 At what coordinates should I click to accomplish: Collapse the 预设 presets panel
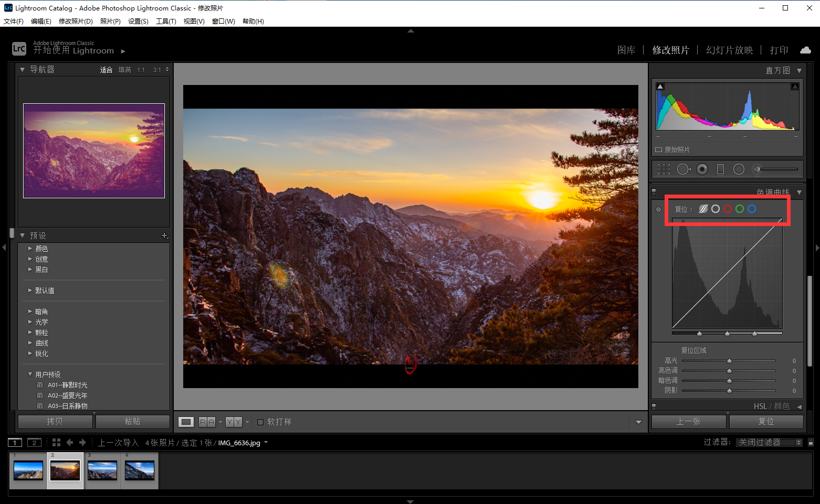[22, 235]
